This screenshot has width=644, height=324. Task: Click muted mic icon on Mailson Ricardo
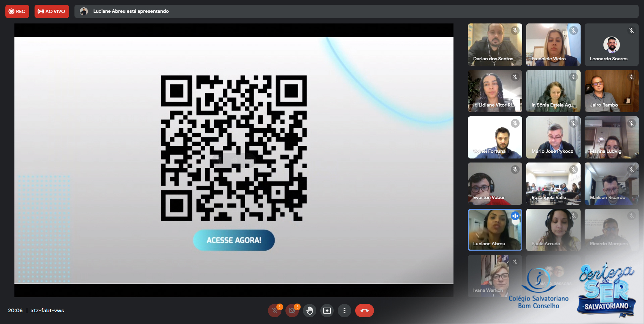pos(632,170)
